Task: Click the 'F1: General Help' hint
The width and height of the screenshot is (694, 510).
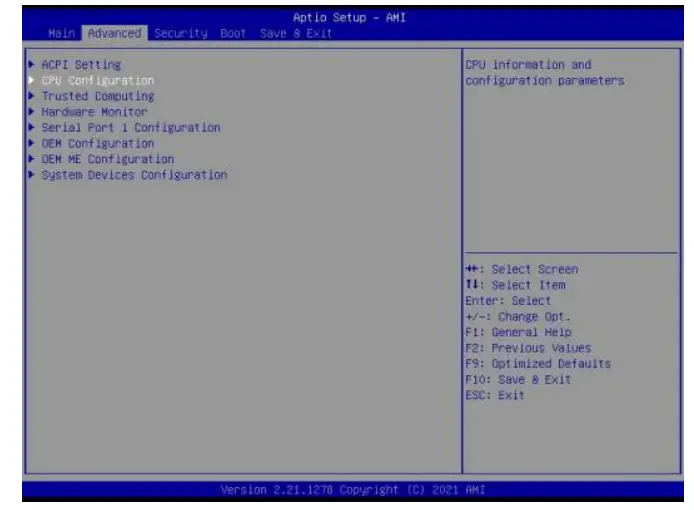Action: (x=518, y=332)
